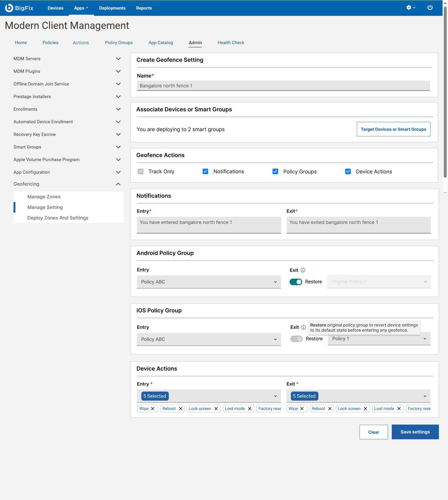Screen dimensions: 448x500
Task: Switch to the Health Check tab
Action: [231, 43]
